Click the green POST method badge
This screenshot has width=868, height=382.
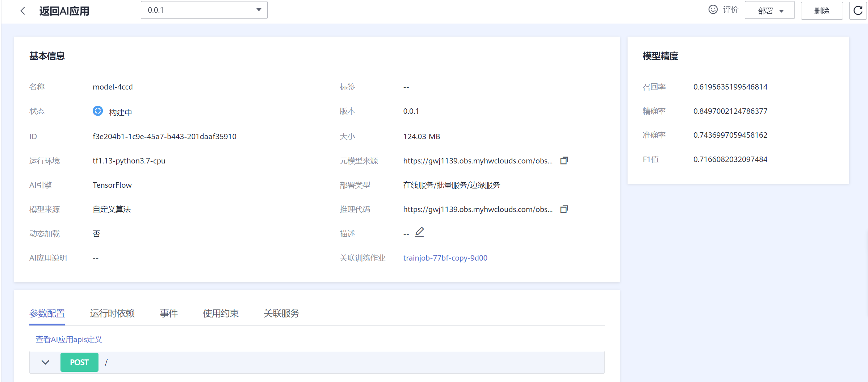point(79,362)
